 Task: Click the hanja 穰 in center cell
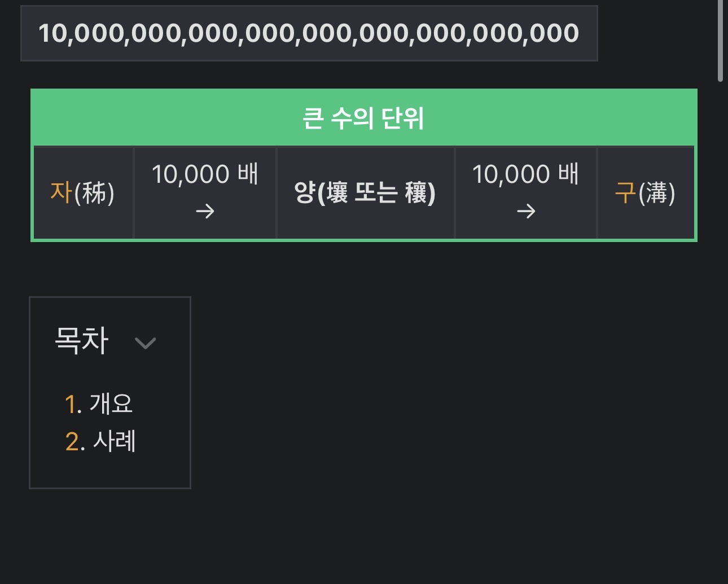tap(416, 193)
